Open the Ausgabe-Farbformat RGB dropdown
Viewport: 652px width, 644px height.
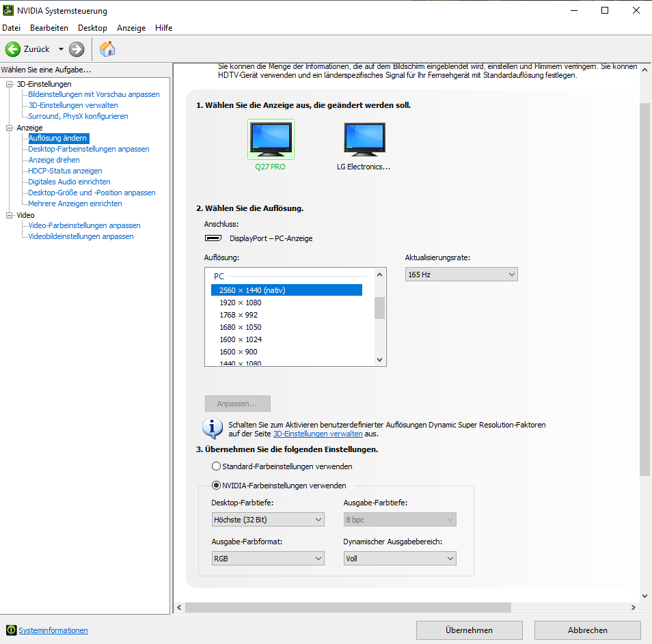[x=268, y=559]
